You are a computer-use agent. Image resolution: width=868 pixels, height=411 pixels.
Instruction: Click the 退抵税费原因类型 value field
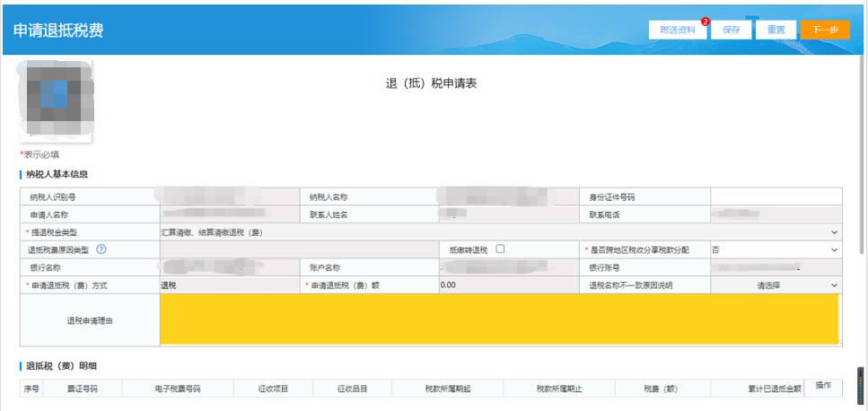pyautogui.click(x=300, y=250)
